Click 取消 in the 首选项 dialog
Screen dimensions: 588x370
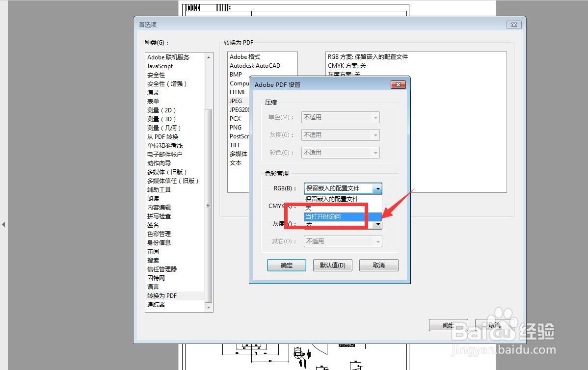click(495, 325)
